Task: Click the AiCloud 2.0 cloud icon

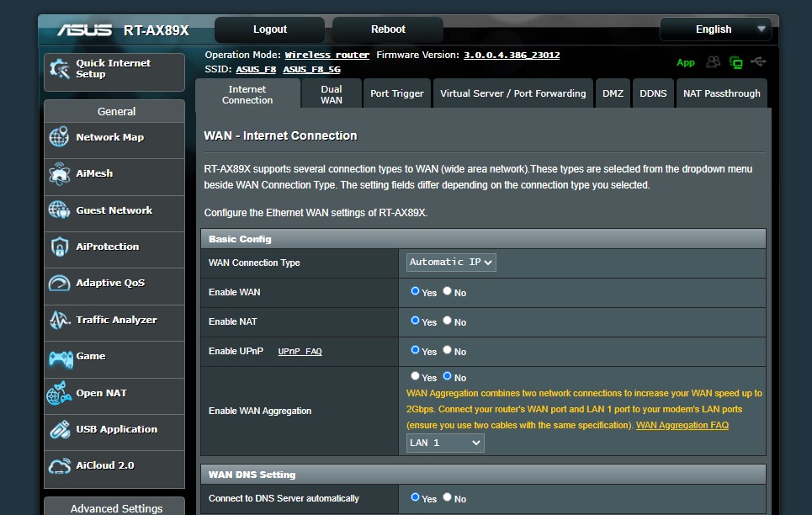Action: pos(59,466)
